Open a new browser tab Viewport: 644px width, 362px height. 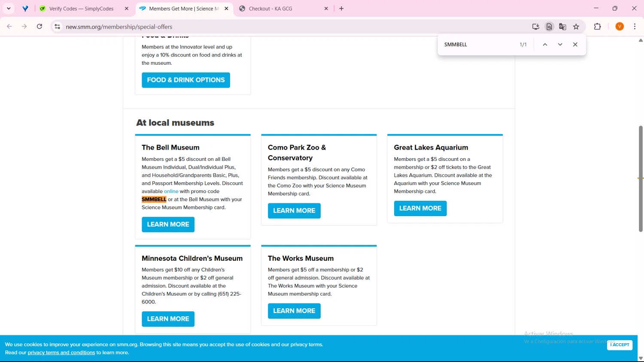point(341,9)
